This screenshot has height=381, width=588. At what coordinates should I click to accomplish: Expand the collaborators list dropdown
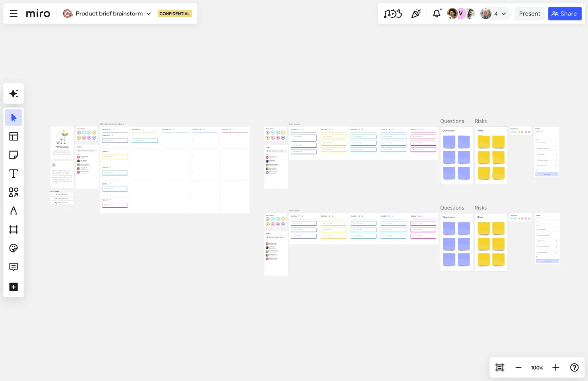coord(504,13)
